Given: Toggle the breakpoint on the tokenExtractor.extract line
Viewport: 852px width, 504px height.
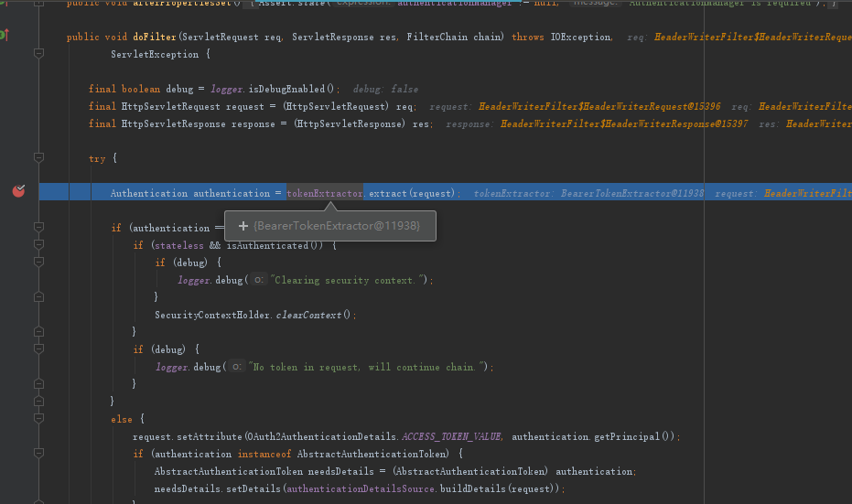Looking at the screenshot, I should click(18, 190).
